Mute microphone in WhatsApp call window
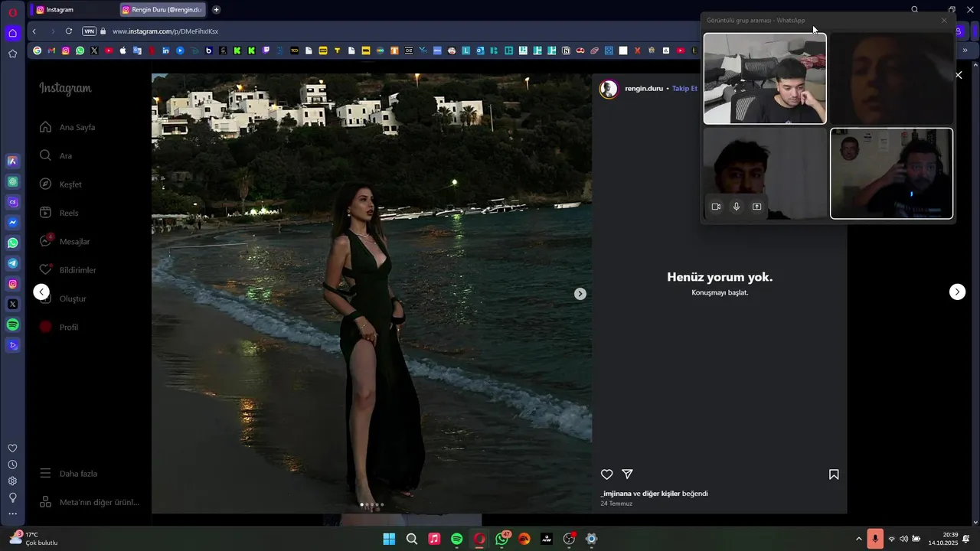This screenshot has height=551, width=980. pos(737,207)
